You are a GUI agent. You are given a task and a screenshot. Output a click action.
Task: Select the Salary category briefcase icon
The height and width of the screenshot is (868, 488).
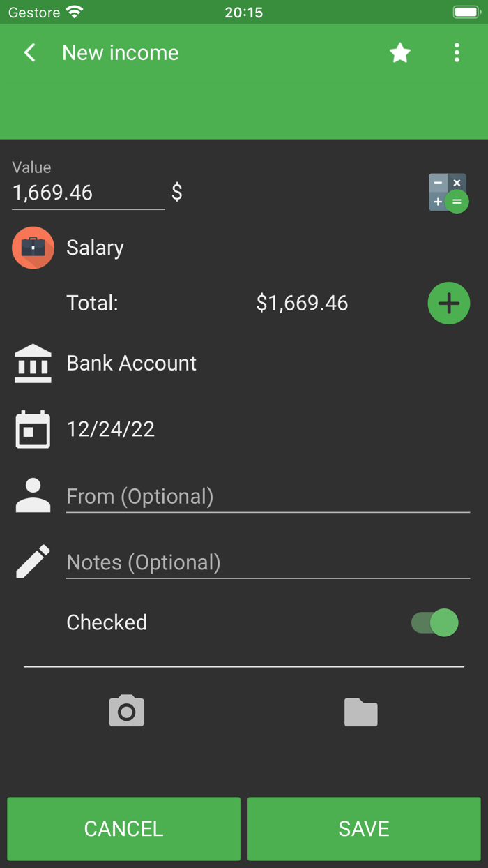[x=33, y=248]
